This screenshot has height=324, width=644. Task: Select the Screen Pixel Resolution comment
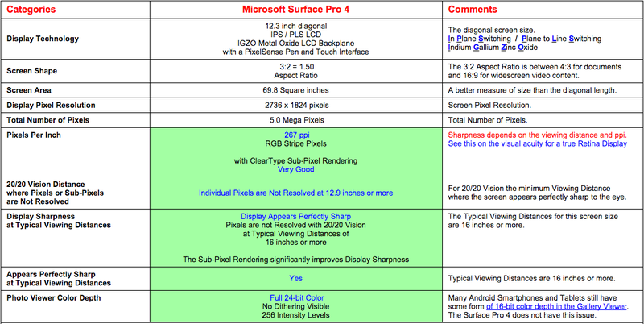(489, 106)
